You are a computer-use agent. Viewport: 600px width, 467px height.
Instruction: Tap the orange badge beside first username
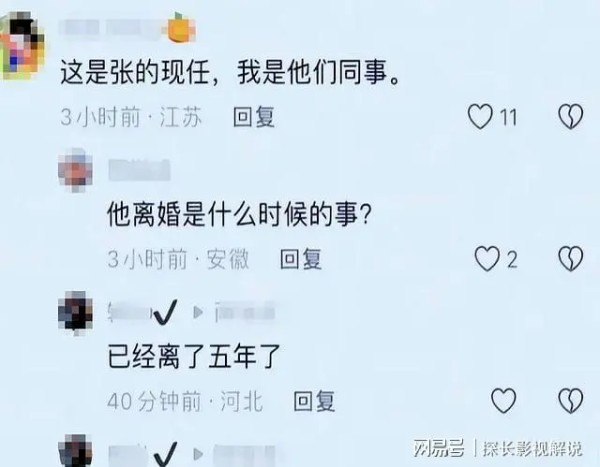[x=179, y=28]
